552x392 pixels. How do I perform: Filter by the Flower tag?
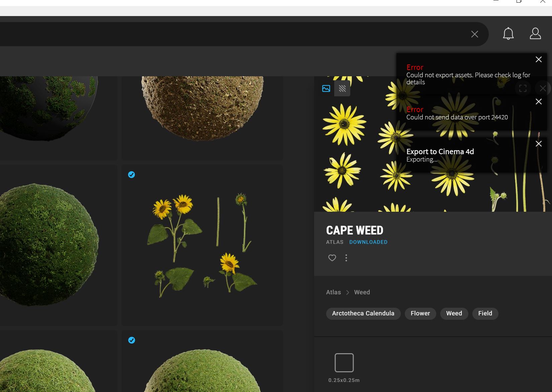coord(420,313)
